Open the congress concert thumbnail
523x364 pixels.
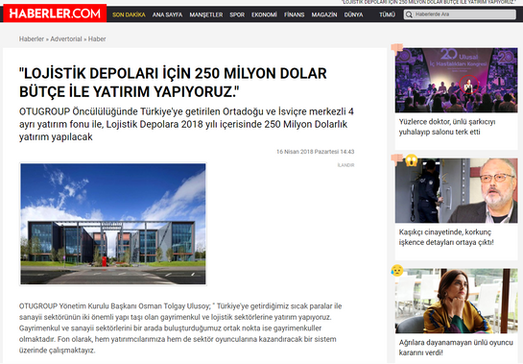(456, 80)
